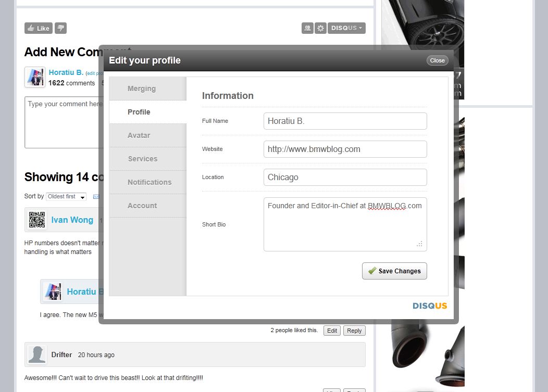Click the thumbs-down dislike icon

click(61, 28)
